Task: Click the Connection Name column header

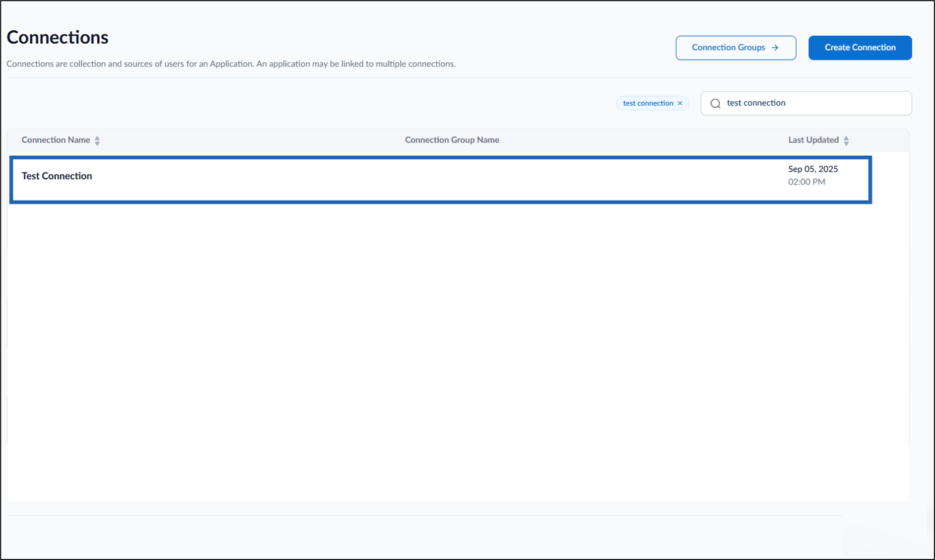Action: click(x=56, y=140)
